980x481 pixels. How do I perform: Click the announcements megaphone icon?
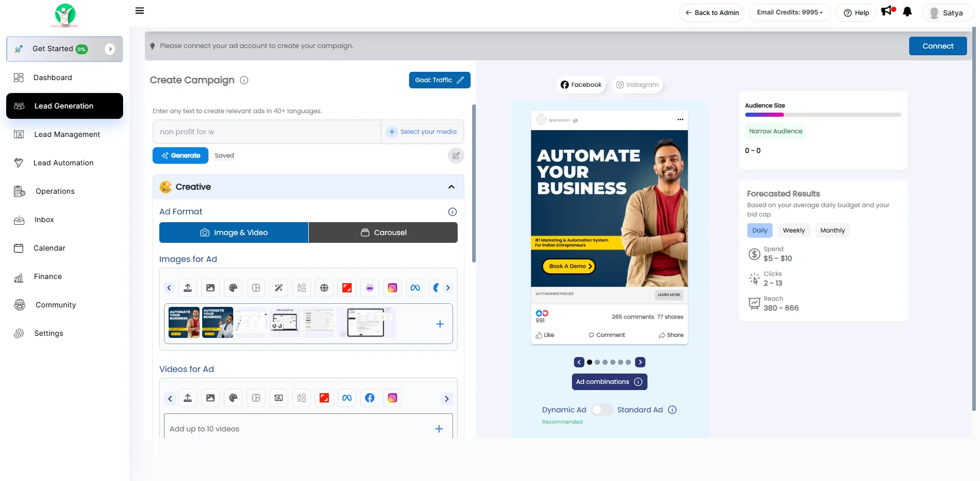[x=887, y=11]
